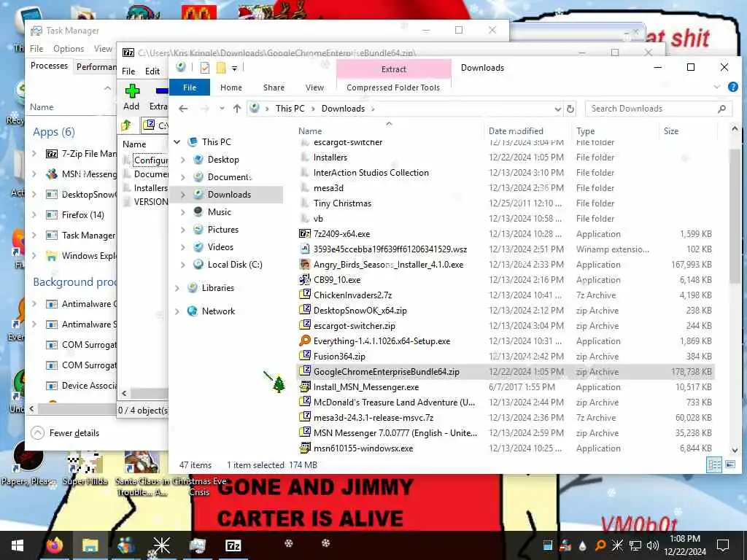Click the 7z2409-x64.exe file icon
747x560 pixels.
tap(304, 234)
